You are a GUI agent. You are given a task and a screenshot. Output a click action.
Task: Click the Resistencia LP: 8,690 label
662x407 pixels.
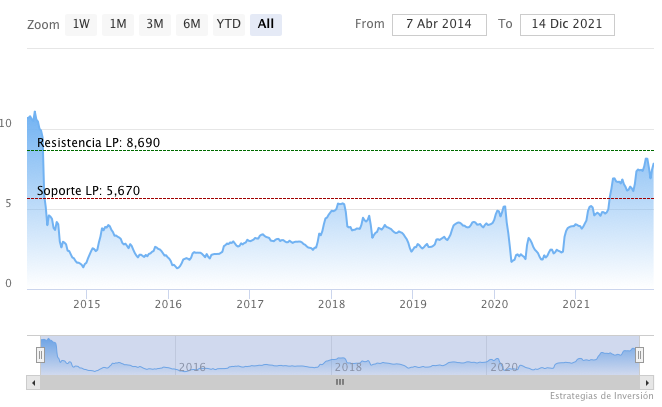(x=98, y=143)
